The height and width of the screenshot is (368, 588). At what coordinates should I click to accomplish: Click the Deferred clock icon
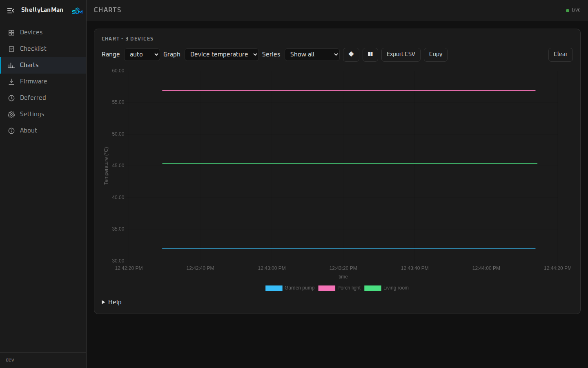point(11,98)
